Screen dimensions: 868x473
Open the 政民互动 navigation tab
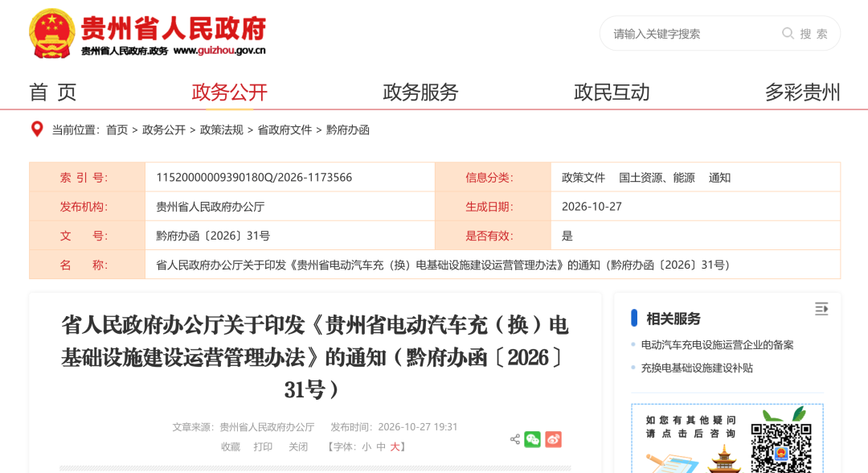[612, 92]
